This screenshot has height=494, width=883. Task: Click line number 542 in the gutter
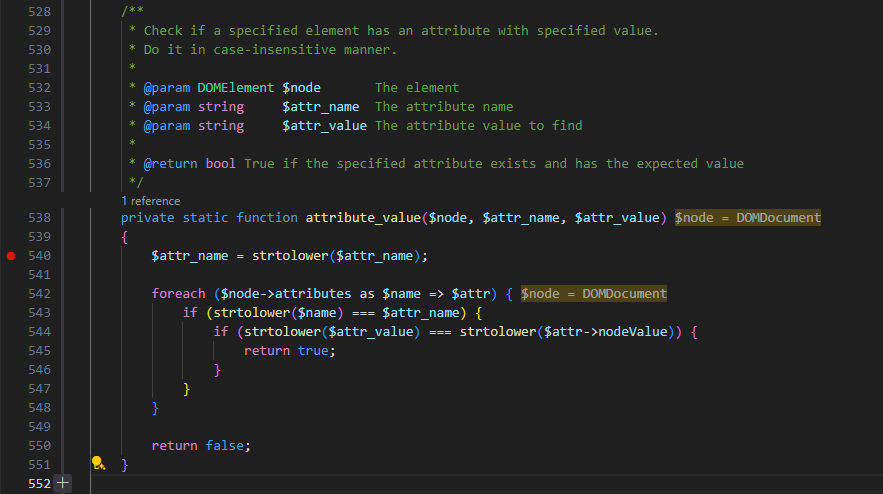coord(39,294)
